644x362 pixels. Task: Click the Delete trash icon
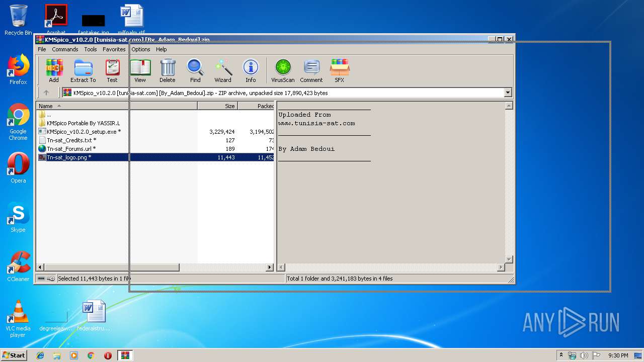[168, 70]
